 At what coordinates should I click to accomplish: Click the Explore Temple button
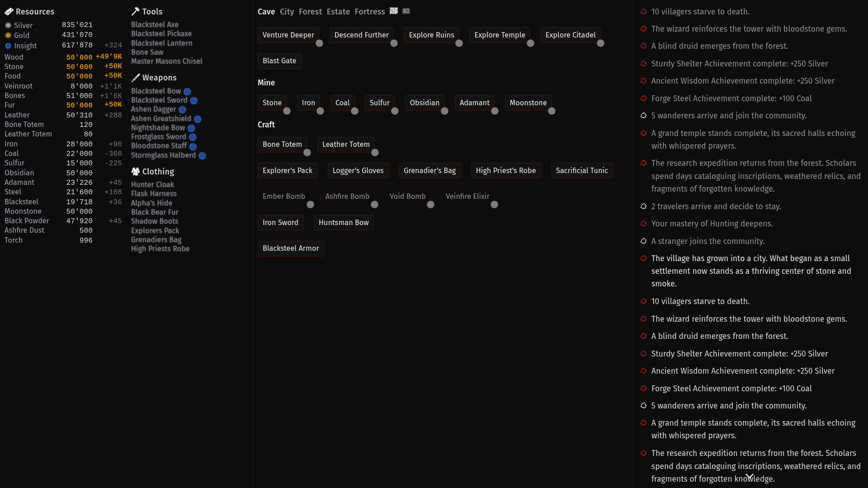pyautogui.click(x=500, y=35)
